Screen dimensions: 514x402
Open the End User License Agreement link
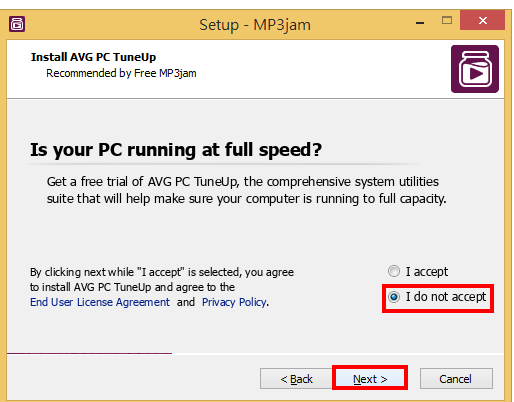(100, 302)
